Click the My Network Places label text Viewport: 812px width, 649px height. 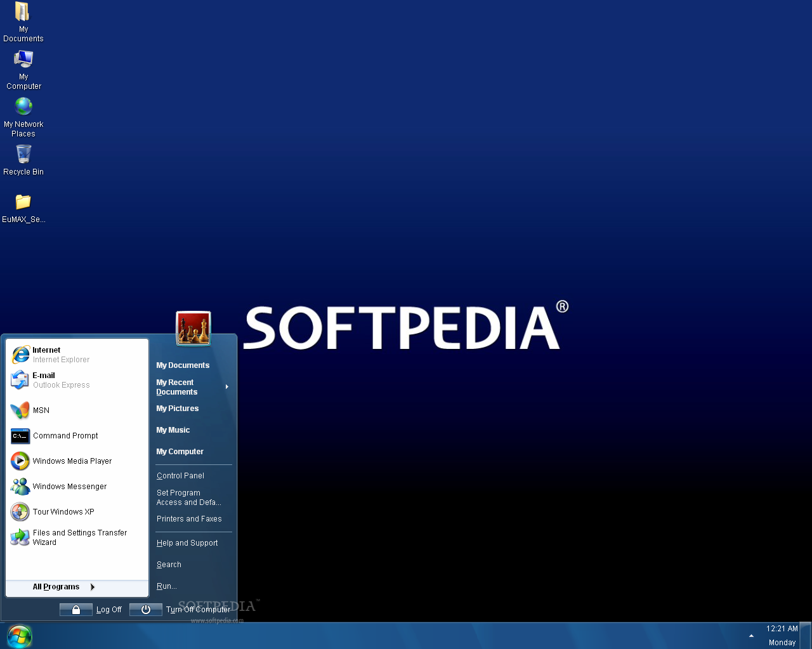click(23, 129)
